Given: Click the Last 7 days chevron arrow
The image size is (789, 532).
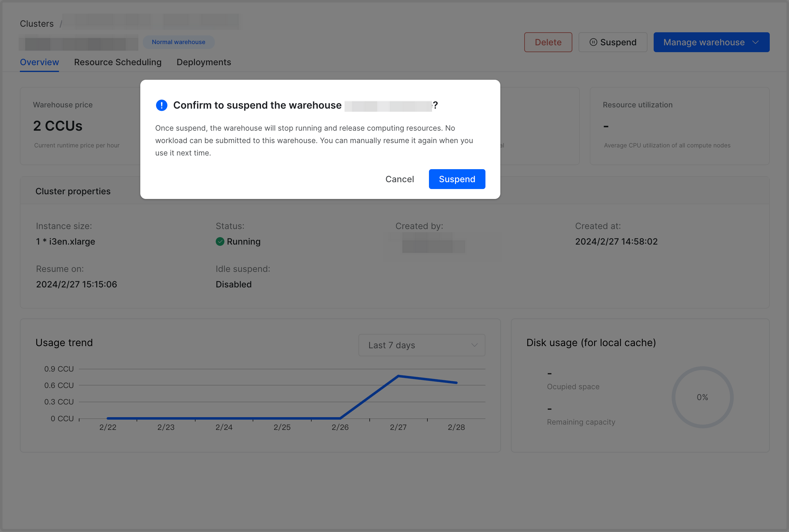Looking at the screenshot, I should [x=474, y=345].
